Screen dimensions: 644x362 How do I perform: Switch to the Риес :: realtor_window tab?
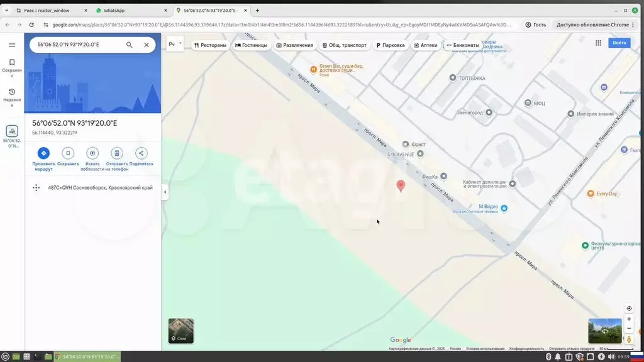(52, 10)
